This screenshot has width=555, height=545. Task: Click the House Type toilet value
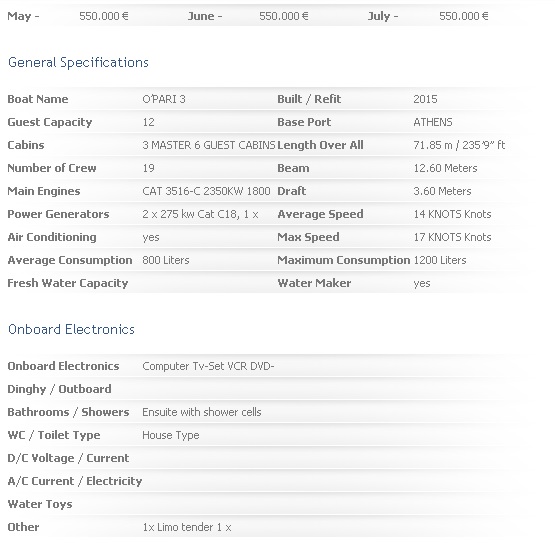(171, 435)
